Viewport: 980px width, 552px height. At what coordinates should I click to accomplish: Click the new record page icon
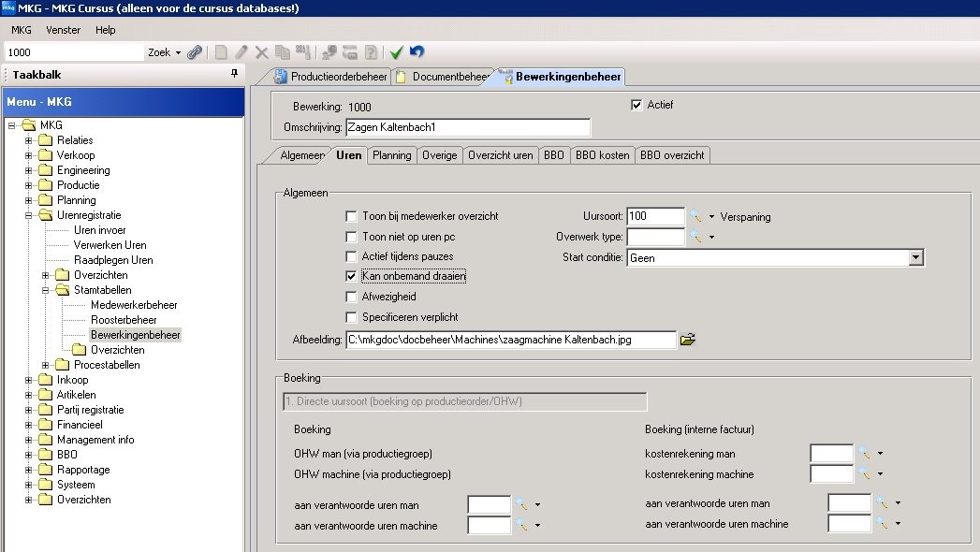[x=221, y=52]
